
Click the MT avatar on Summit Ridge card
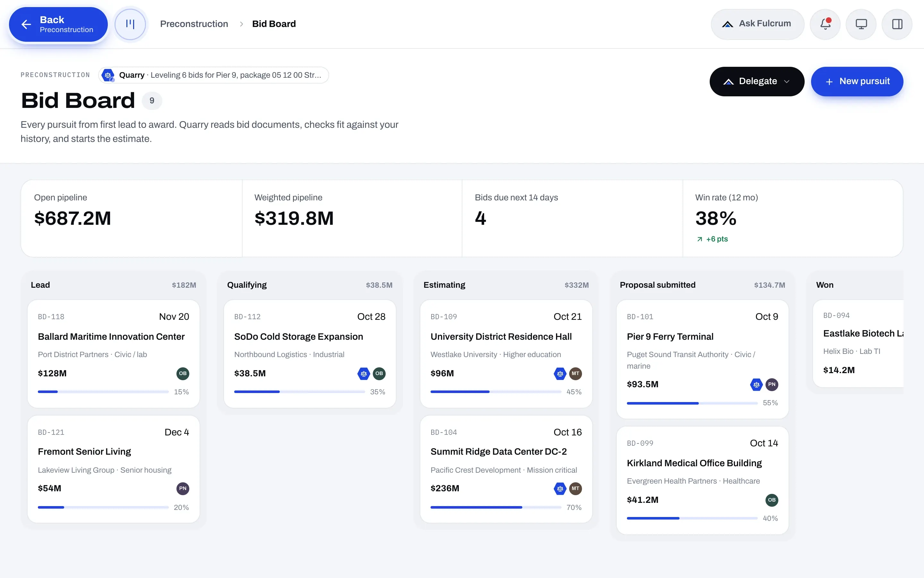click(x=575, y=488)
